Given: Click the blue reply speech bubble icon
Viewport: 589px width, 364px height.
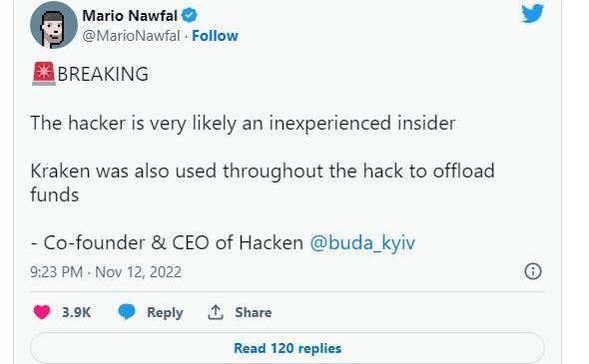Looking at the screenshot, I should (x=127, y=312).
